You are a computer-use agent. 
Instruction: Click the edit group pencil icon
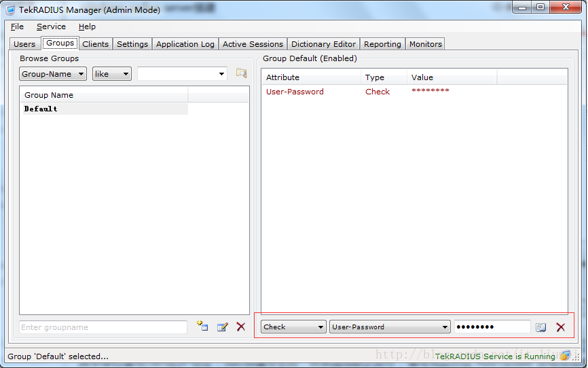pos(223,327)
